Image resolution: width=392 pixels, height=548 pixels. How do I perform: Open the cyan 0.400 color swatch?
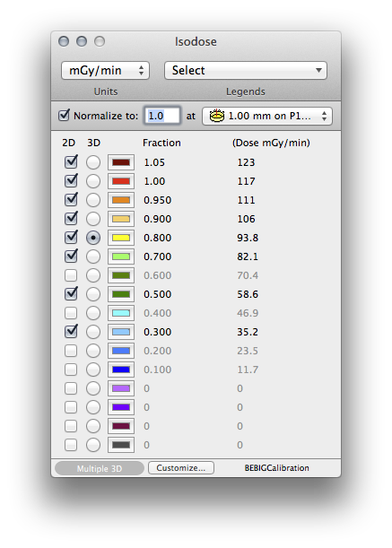tap(121, 313)
